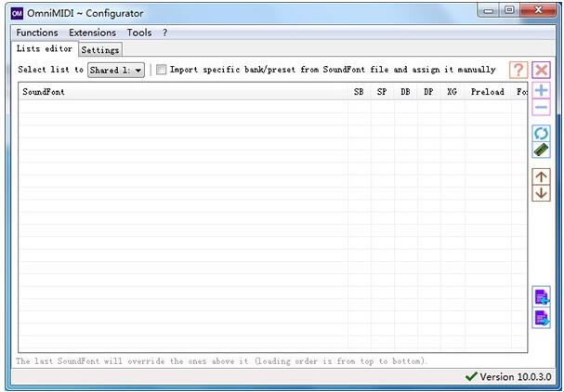564x392 pixels.
Task: Click the SoundFont column header
Action: [x=43, y=92]
